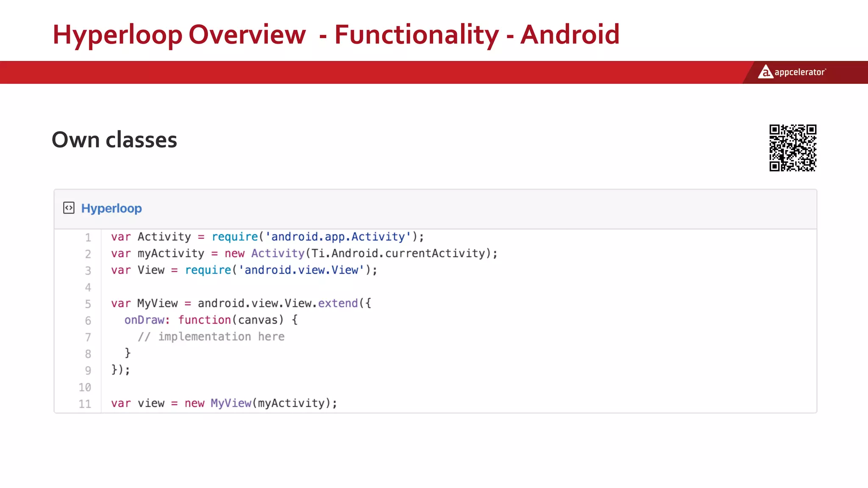The width and height of the screenshot is (868, 488).
Task: Click the QR code image
Action: (793, 148)
